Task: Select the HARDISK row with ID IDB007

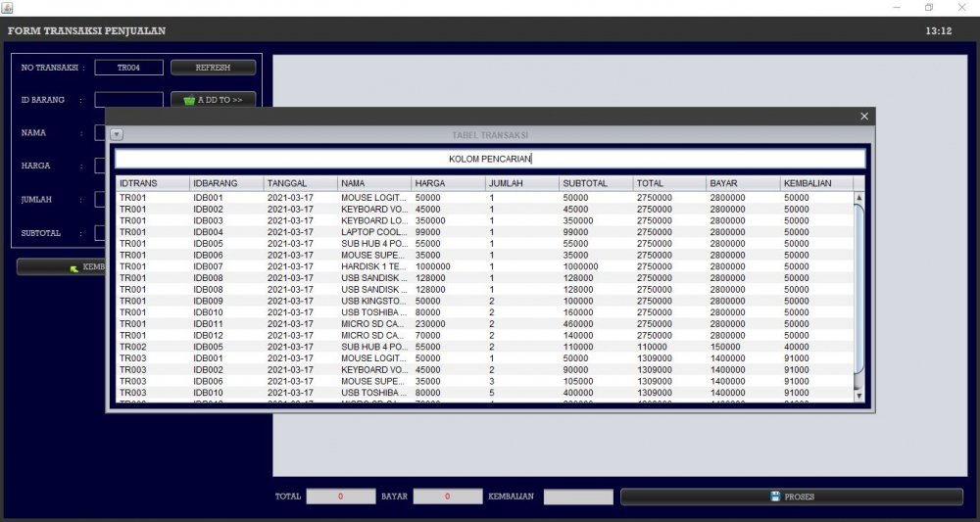Action: click(x=392, y=266)
